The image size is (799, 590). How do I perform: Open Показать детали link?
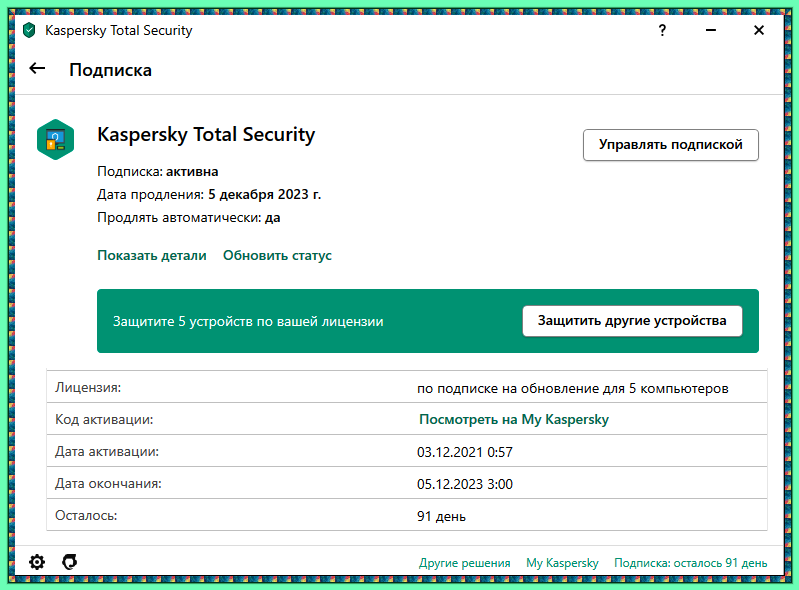click(152, 255)
